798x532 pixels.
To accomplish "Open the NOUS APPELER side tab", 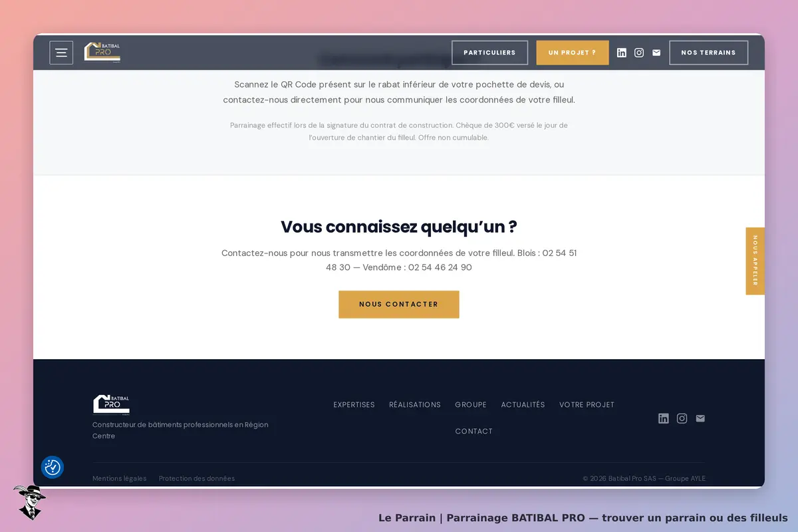I will (755, 261).
